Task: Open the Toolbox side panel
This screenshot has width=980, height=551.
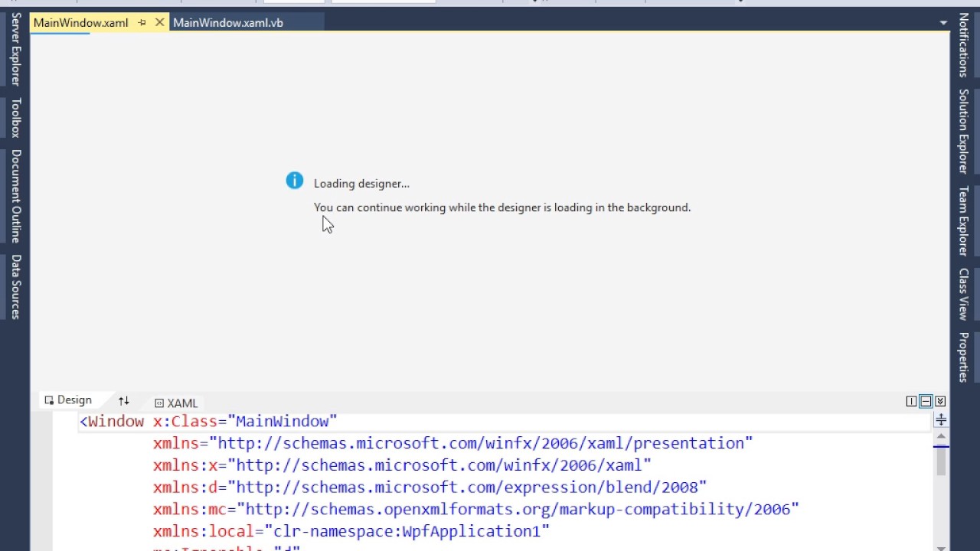Action: coord(15,118)
